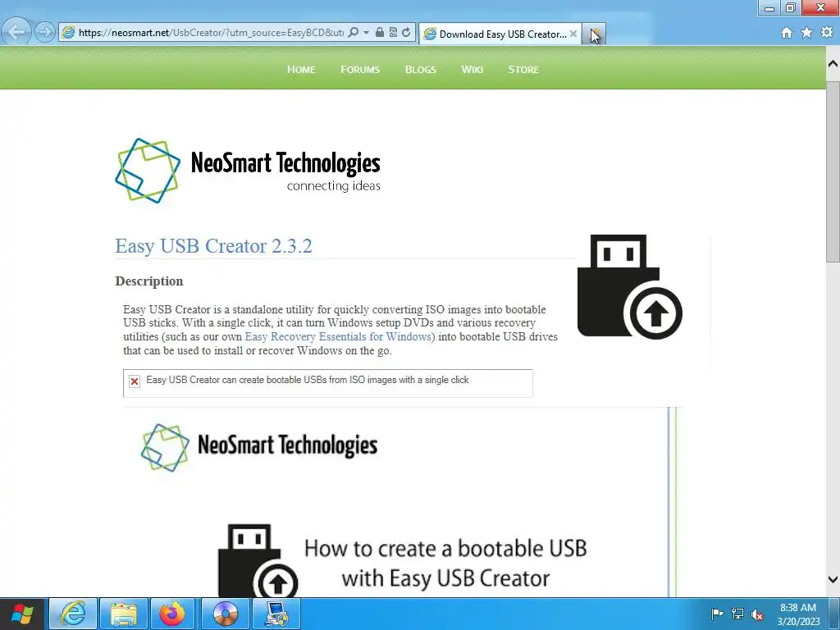Click the URL address field

pyautogui.click(x=211, y=33)
